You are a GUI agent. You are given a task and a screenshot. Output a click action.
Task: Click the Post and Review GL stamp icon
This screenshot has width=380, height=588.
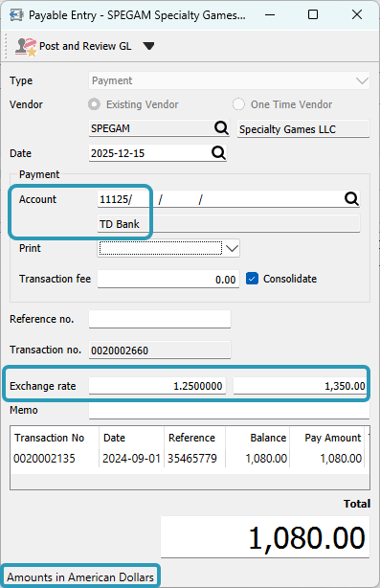(x=26, y=47)
